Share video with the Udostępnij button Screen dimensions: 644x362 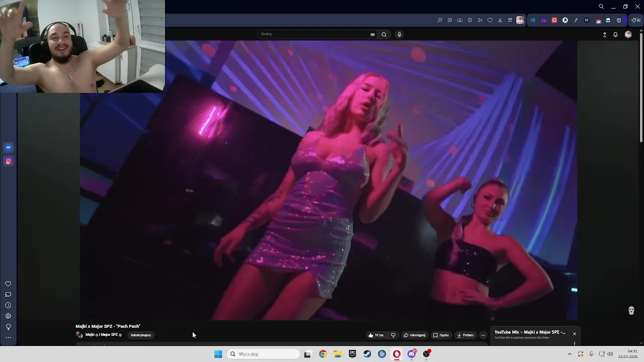tap(415, 335)
